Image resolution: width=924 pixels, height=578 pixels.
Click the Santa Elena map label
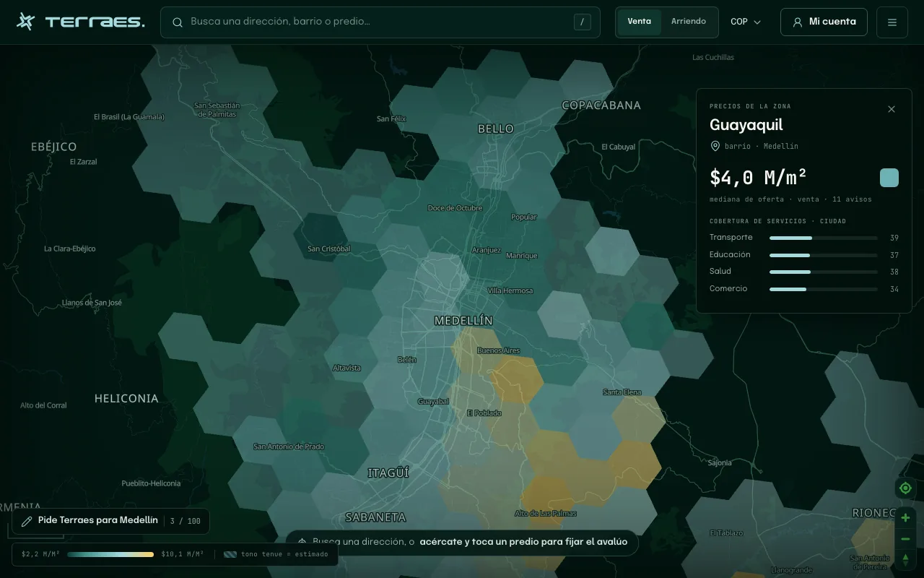[622, 392]
